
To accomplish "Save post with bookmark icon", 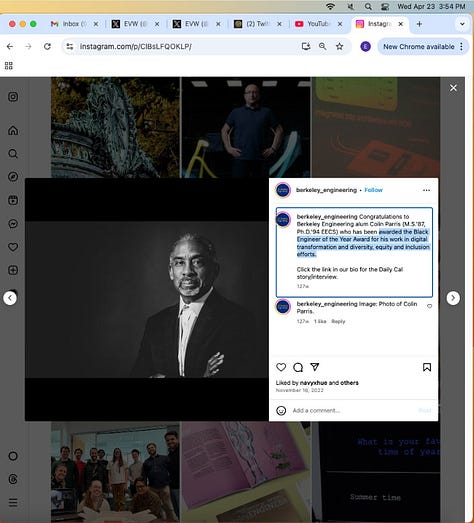I will (x=427, y=367).
